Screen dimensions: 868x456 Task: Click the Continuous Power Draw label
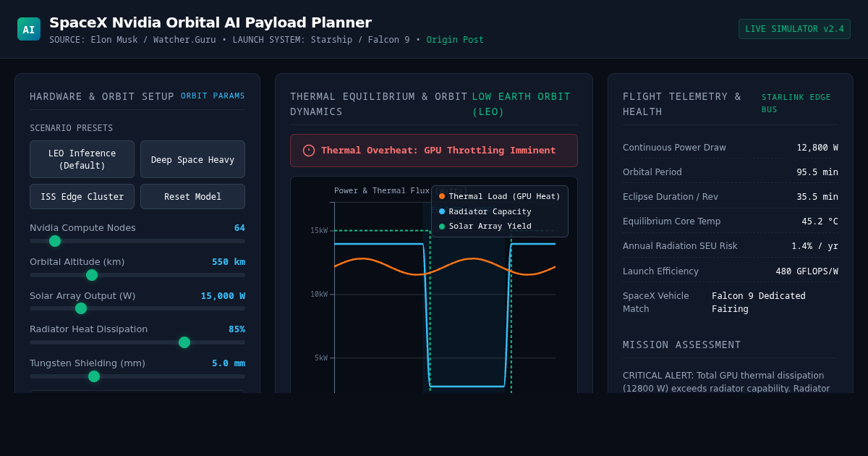[674, 148]
